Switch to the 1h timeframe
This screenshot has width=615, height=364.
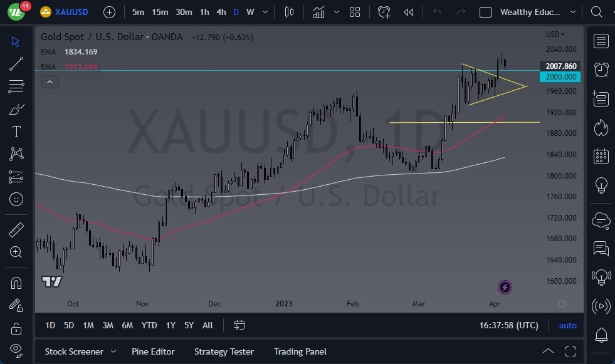tap(204, 12)
